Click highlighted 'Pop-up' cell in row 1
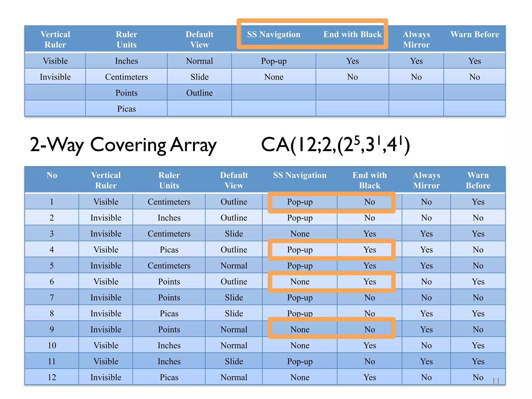The width and height of the screenshot is (532, 399). pos(300,202)
